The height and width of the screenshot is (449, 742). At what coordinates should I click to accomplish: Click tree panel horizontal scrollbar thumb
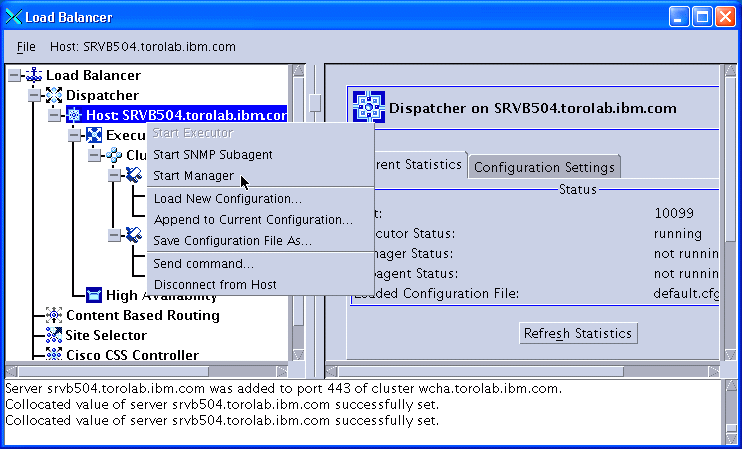coord(113,371)
